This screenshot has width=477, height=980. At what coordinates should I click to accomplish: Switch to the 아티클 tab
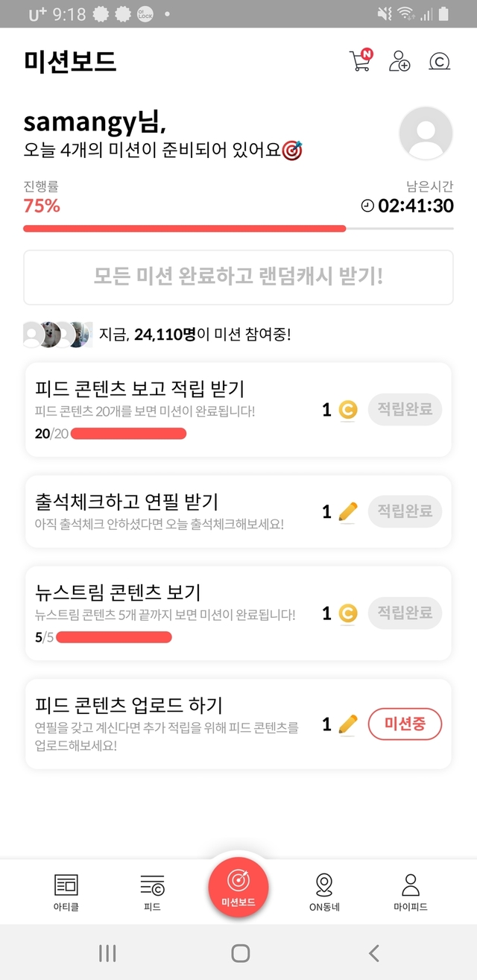click(x=66, y=893)
